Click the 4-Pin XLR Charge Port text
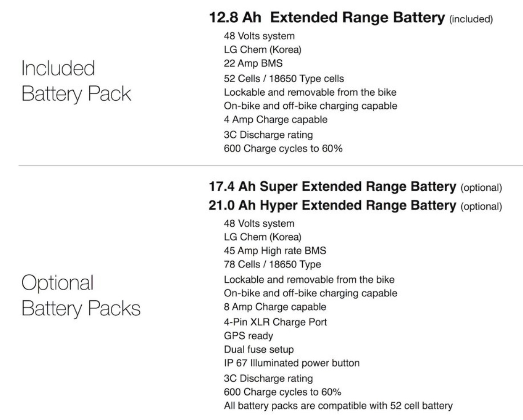The image size is (523, 420). tap(275, 322)
